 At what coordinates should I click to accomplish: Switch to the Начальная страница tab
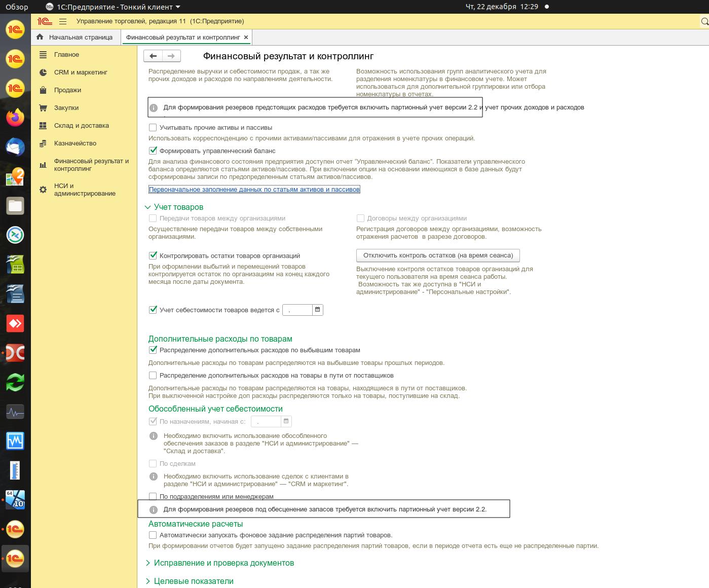(x=76, y=37)
